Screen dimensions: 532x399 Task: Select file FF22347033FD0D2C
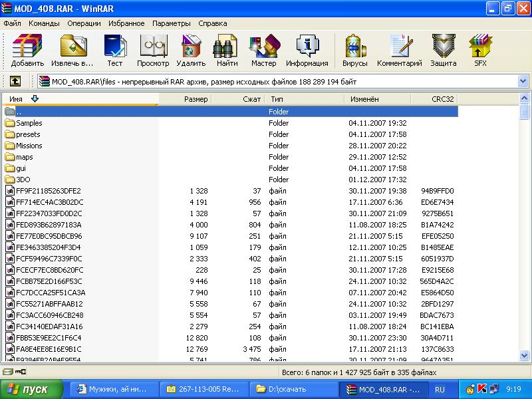(231, 213)
